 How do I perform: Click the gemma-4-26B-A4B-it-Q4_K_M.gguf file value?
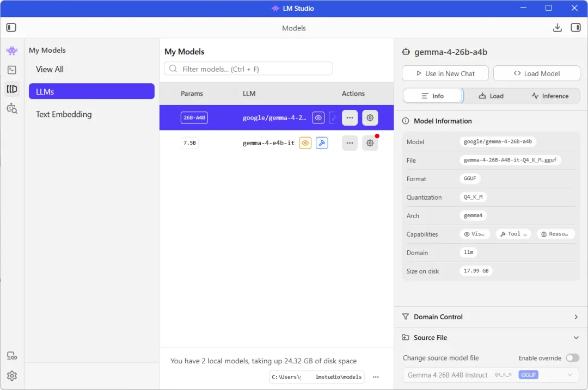tap(510, 160)
